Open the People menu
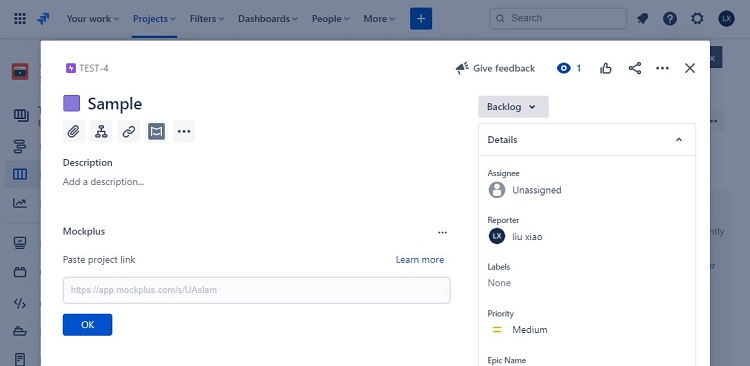Viewport: 750px width, 366px height. [x=331, y=19]
